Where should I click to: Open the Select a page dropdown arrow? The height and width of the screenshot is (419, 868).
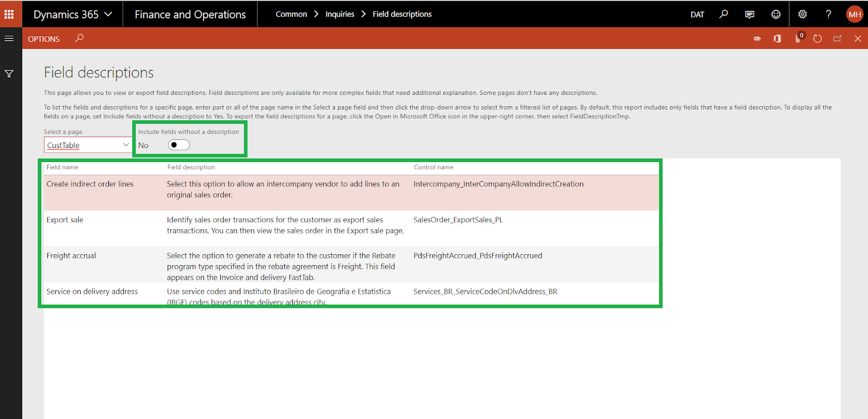point(126,145)
